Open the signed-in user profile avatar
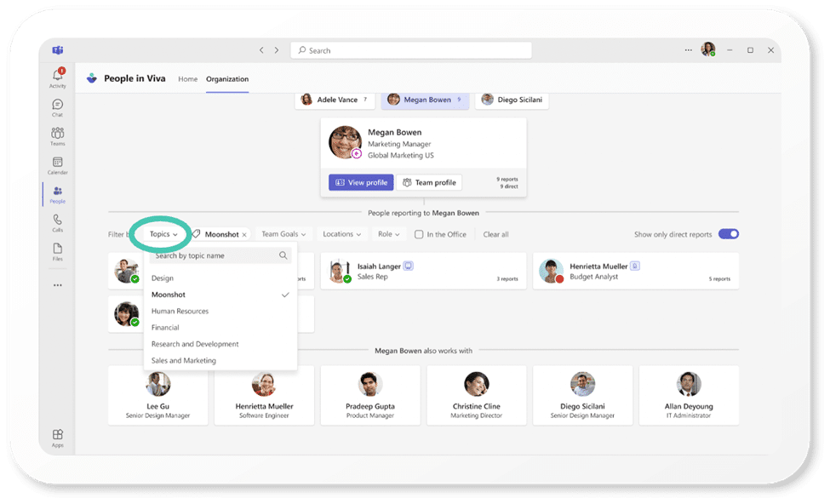 708,49
